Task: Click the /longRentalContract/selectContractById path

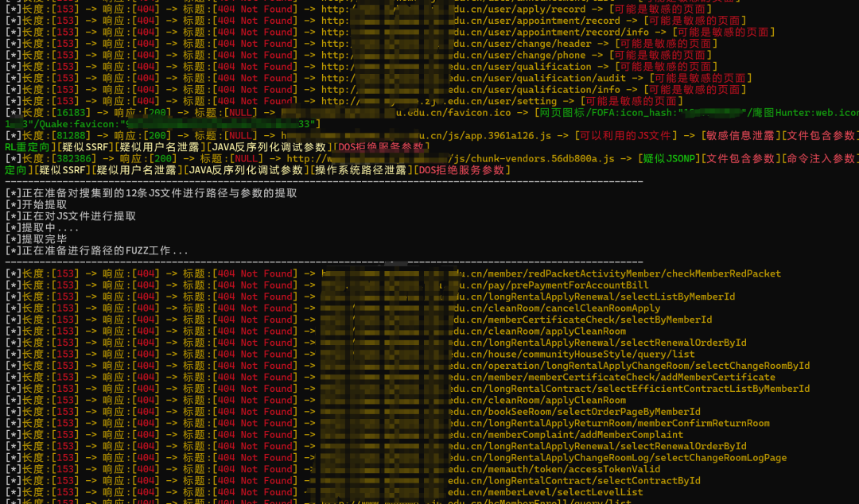Action: pos(591,480)
